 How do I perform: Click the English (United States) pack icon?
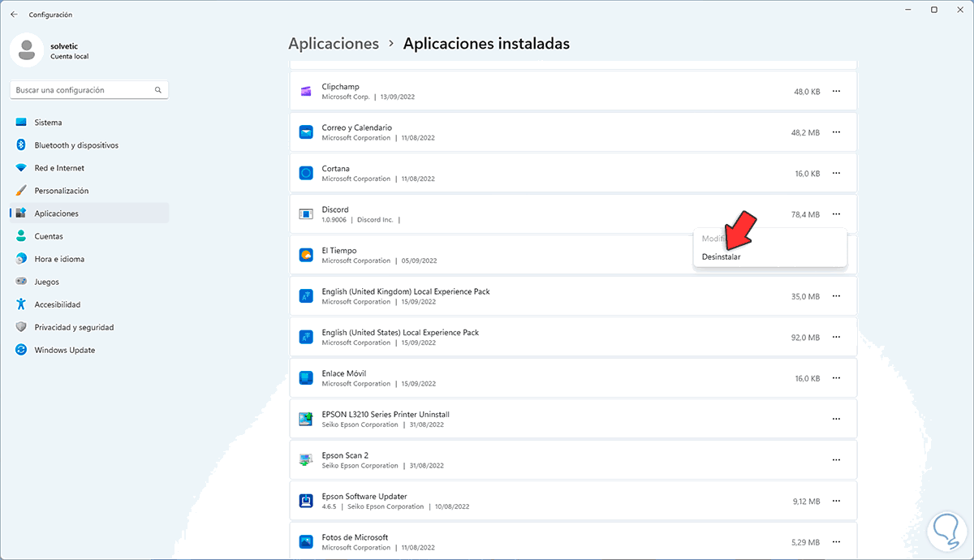pos(306,337)
